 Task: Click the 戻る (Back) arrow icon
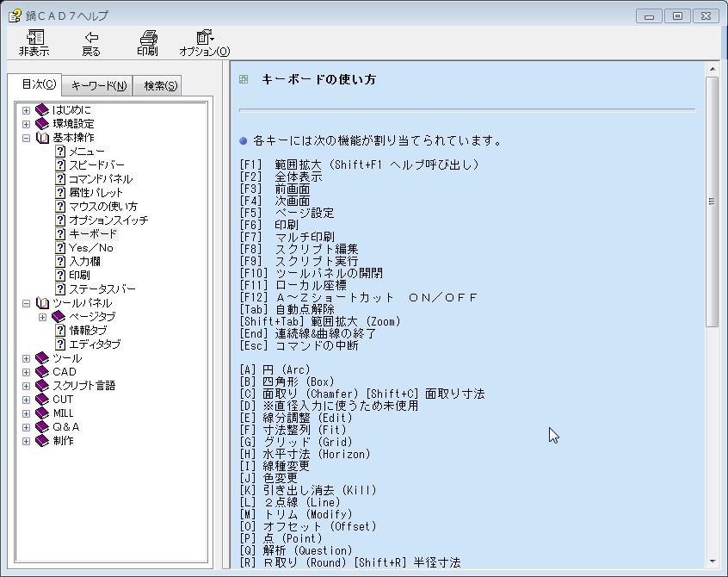pos(91,43)
